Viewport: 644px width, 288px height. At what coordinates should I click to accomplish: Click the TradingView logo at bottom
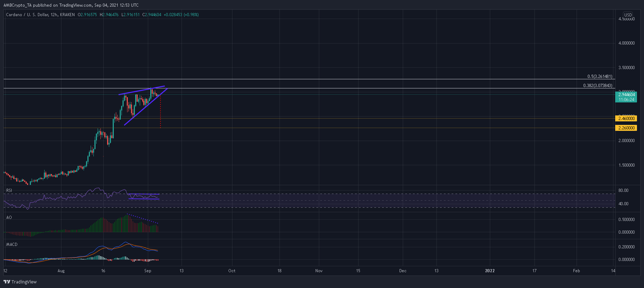click(20, 282)
